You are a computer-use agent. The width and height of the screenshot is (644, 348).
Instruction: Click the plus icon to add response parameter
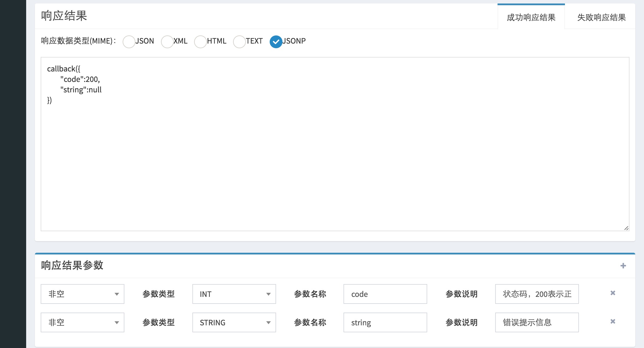click(623, 266)
